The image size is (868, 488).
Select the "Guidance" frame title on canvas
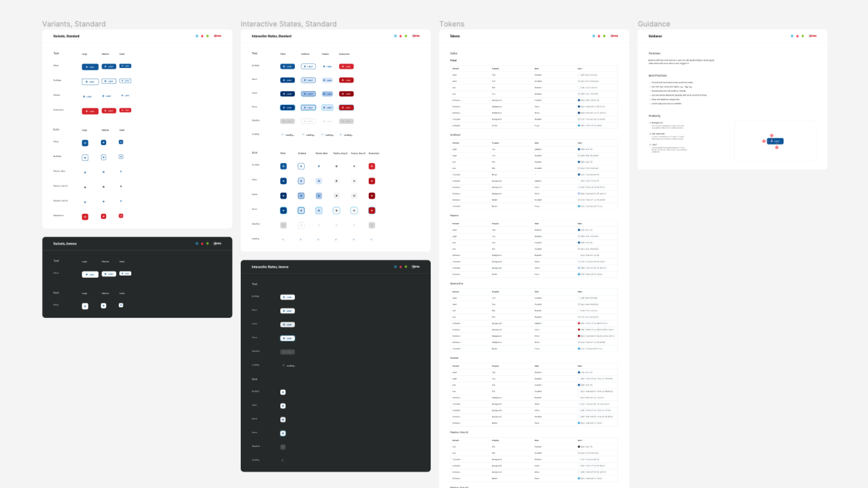click(x=654, y=24)
